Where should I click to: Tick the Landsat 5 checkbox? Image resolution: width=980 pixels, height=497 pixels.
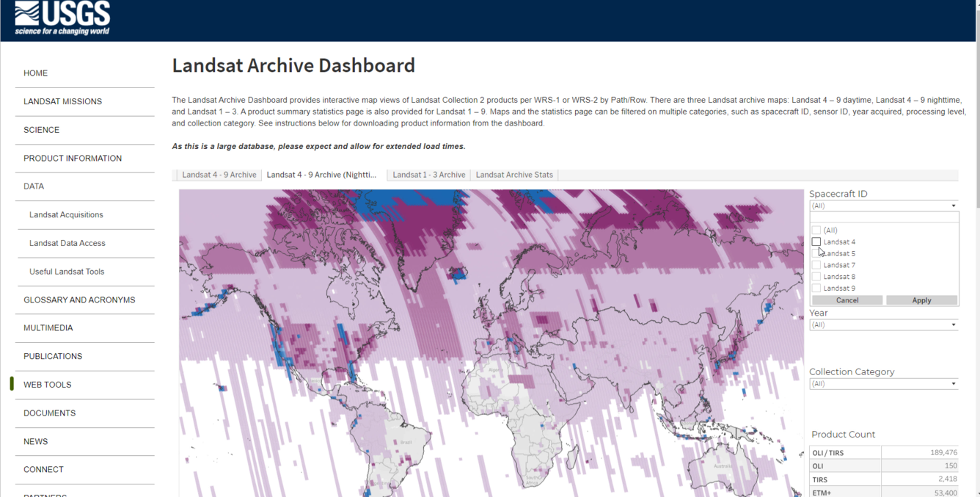point(816,253)
